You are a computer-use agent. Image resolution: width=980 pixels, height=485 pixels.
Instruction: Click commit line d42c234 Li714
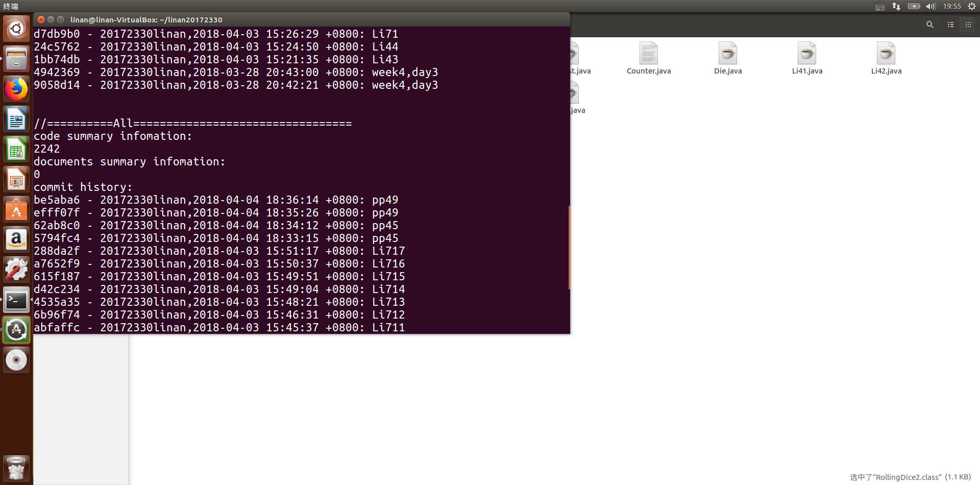click(x=219, y=289)
